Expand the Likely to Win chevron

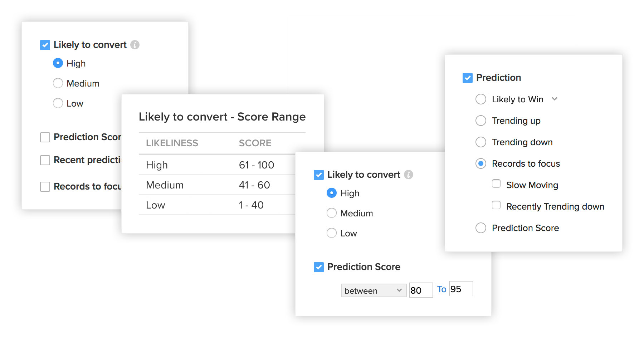click(555, 99)
